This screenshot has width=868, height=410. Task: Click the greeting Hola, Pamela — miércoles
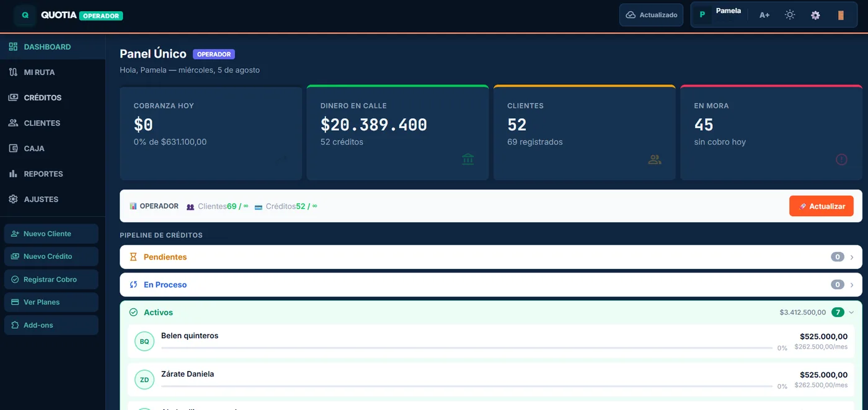click(x=190, y=70)
